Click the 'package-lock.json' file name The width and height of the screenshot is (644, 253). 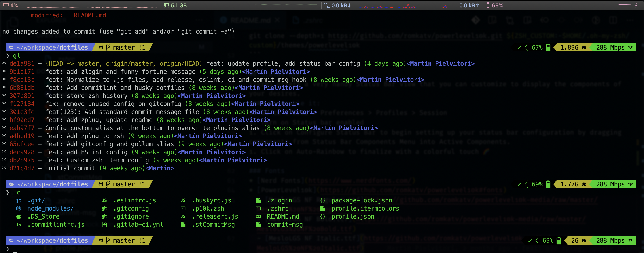point(362,200)
